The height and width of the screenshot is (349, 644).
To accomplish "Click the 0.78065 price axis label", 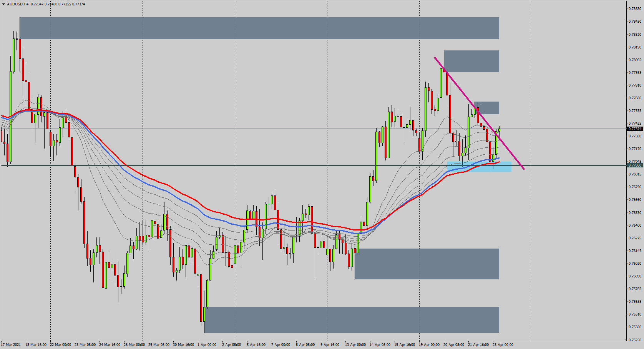I will click(635, 60).
